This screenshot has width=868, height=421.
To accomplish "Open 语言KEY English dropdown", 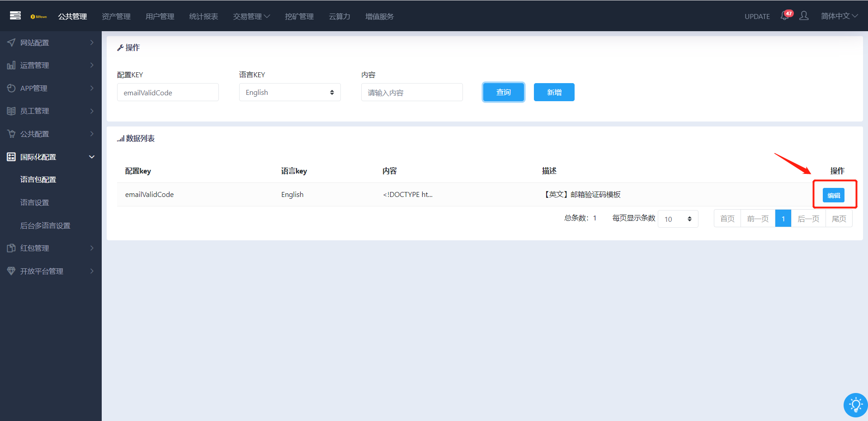I will (x=290, y=92).
